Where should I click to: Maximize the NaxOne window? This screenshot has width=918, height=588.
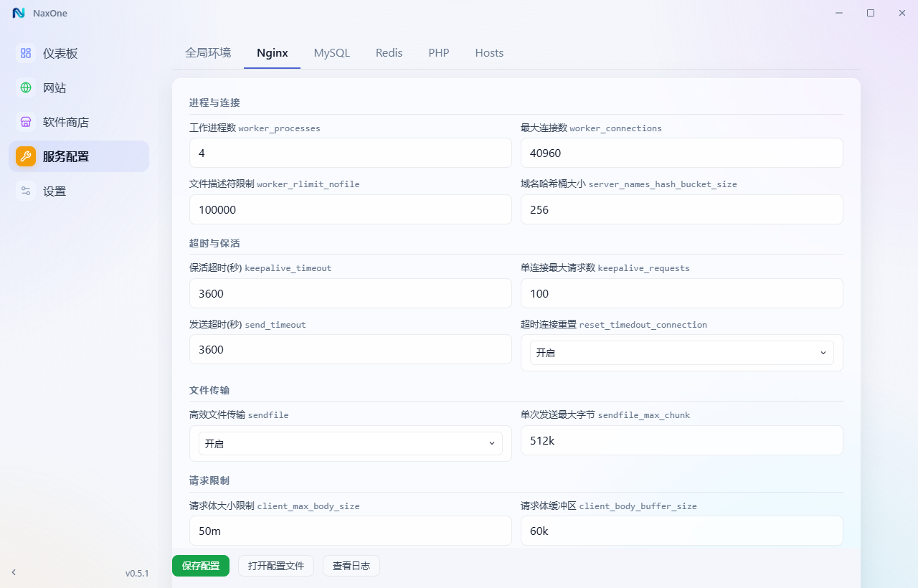coord(871,13)
